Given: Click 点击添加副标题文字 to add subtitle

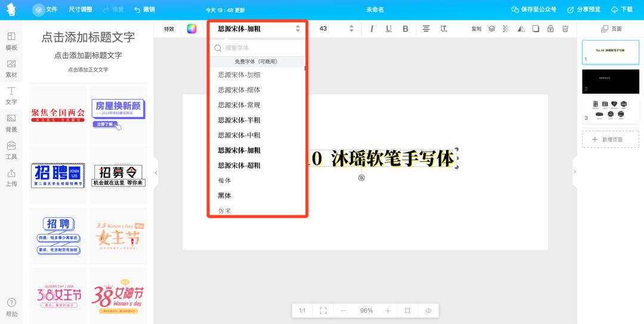Looking at the screenshot, I should click(x=88, y=55).
